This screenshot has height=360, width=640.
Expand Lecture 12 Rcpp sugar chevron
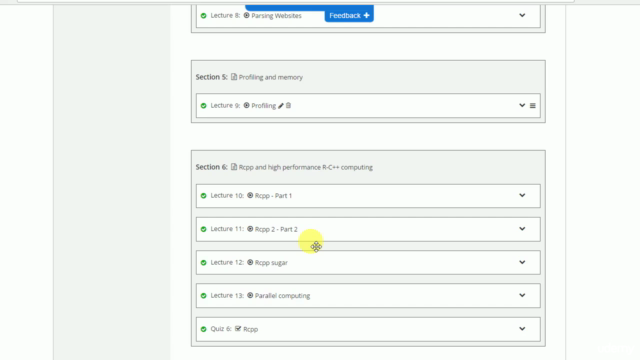(522, 262)
